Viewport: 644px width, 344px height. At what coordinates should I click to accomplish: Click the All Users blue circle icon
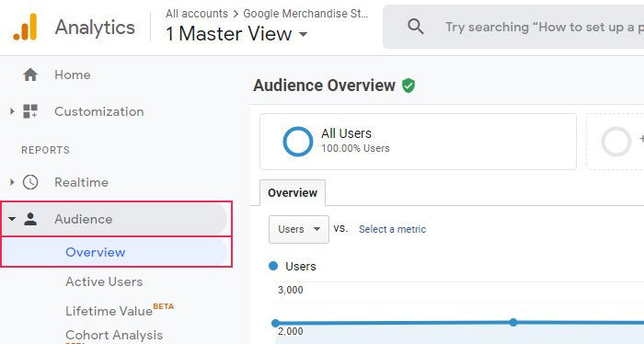pyautogui.click(x=298, y=142)
